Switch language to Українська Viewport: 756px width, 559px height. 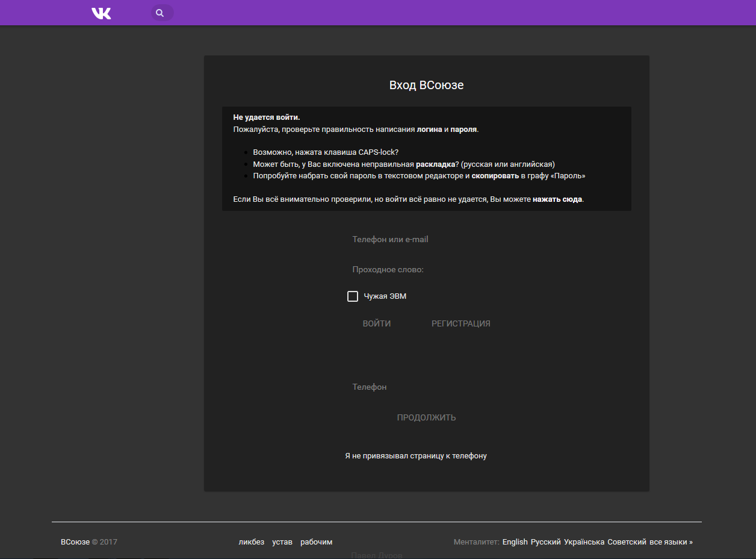click(x=584, y=542)
